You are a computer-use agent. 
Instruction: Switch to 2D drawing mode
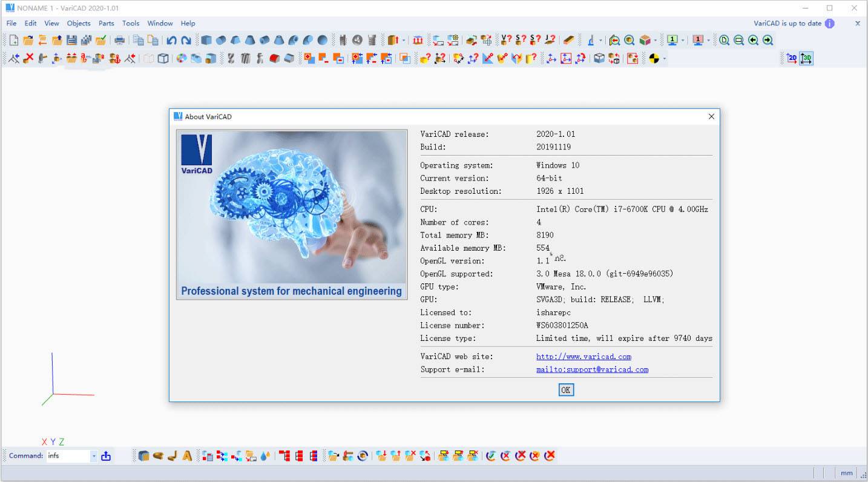791,58
